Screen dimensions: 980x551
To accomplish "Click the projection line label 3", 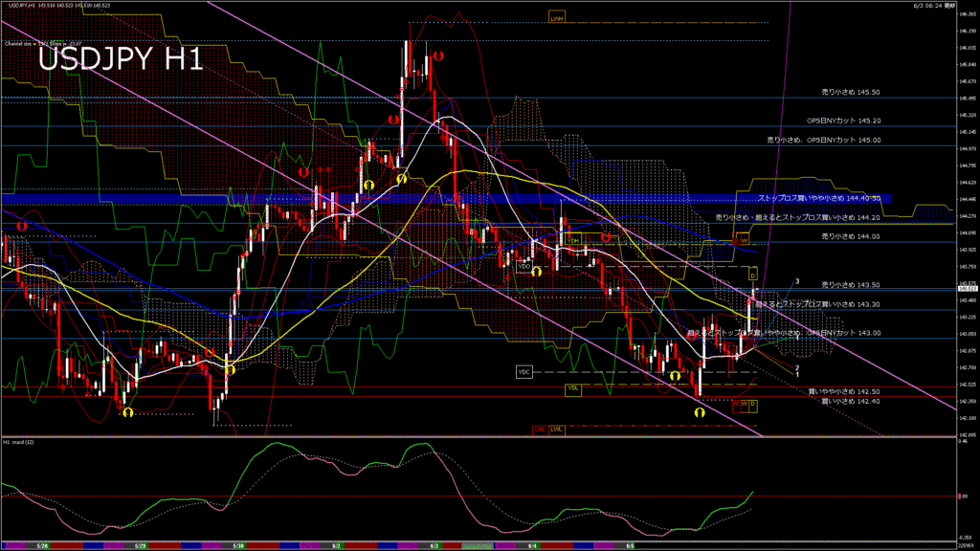I will tap(797, 281).
